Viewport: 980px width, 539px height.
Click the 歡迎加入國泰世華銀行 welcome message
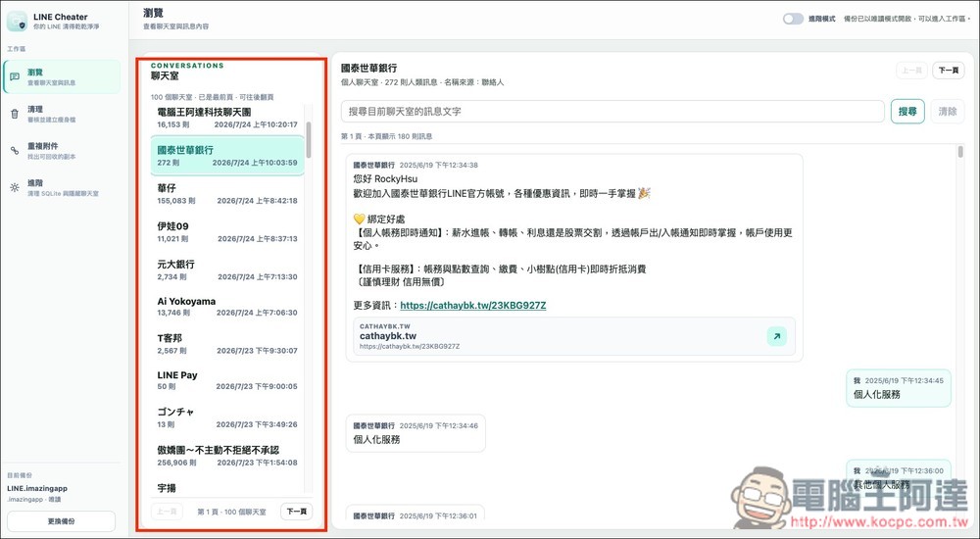574,258
